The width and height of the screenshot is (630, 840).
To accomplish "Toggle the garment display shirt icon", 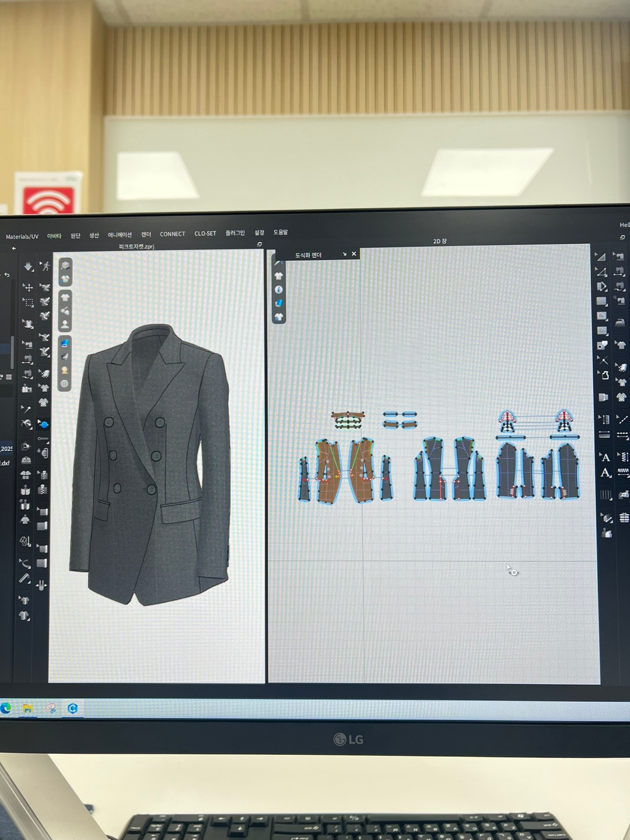I will tap(65, 297).
